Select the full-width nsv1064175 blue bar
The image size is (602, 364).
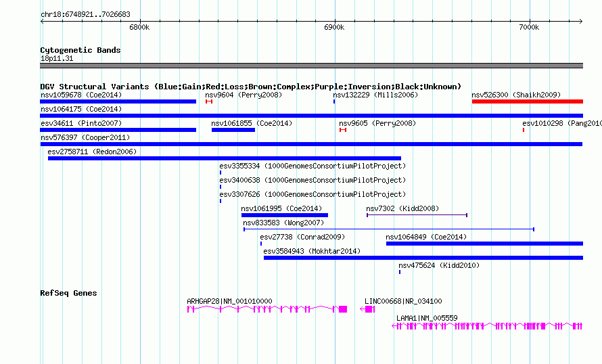311,116
